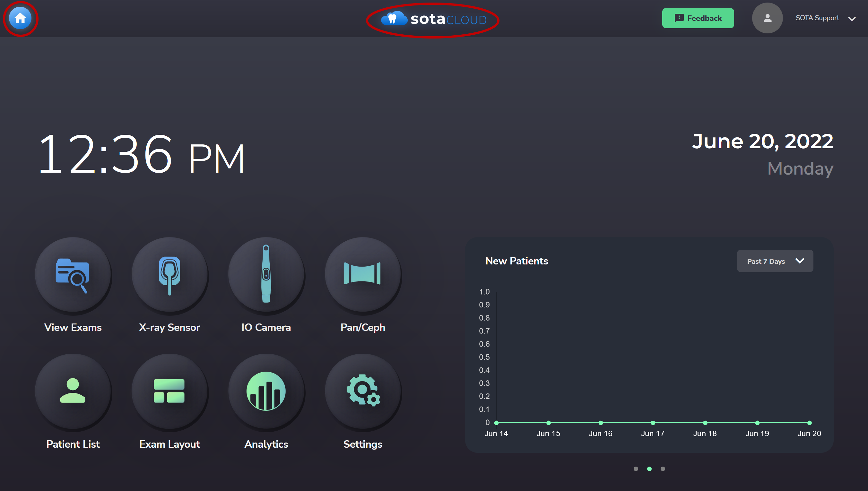Open the IO Camera tool

point(266,275)
